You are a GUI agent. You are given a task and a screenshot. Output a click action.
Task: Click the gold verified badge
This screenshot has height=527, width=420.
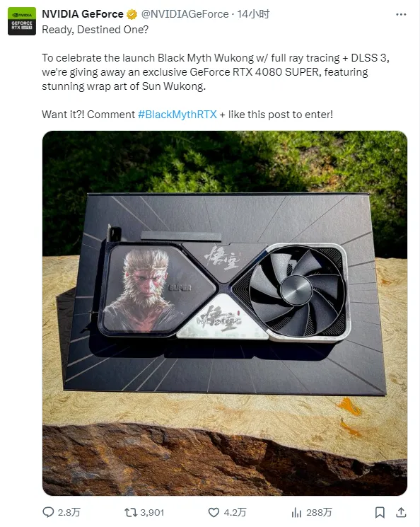click(132, 14)
